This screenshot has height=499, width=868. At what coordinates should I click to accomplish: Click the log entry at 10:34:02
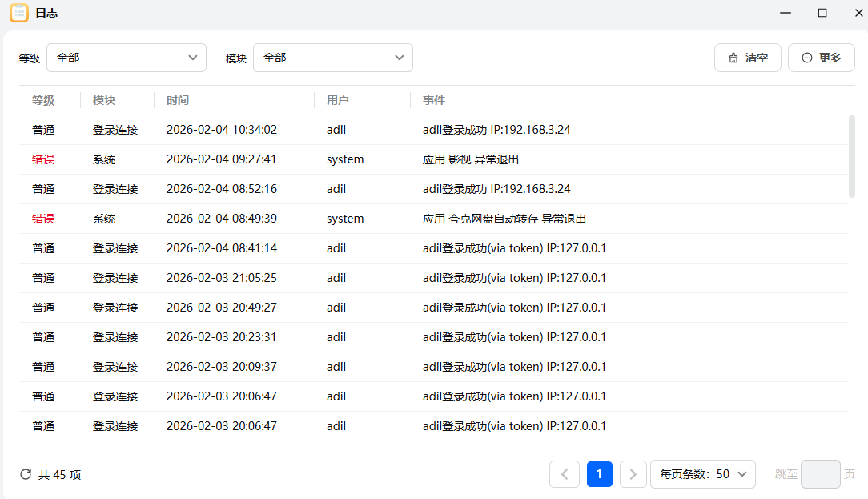221,130
